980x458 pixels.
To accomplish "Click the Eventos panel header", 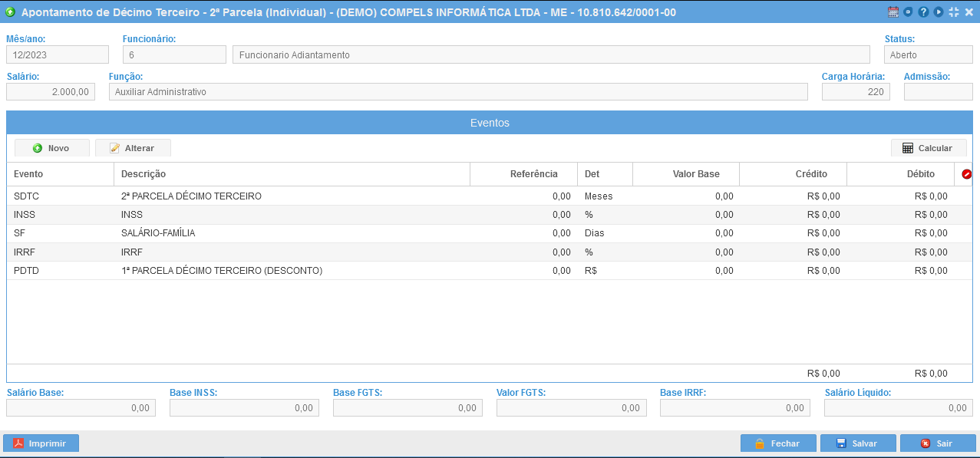I will coord(490,123).
